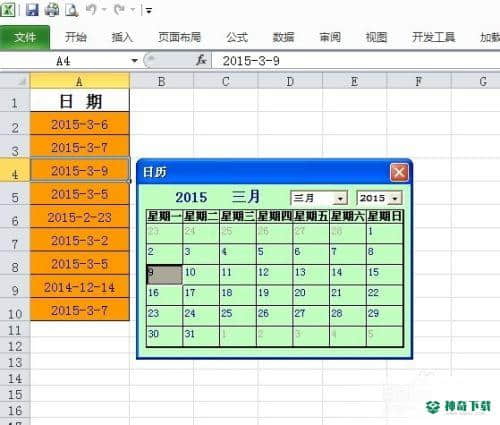This screenshot has height=425, width=500.
Task: Click the formula bar showing 2015-3-9
Action: coord(356,61)
